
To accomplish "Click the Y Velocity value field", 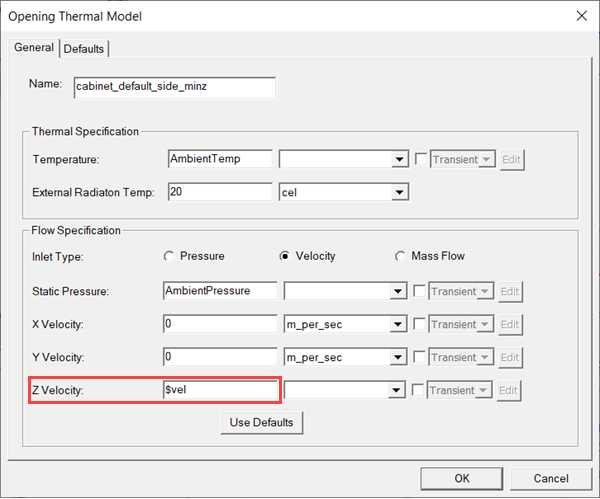I will coord(220,357).
